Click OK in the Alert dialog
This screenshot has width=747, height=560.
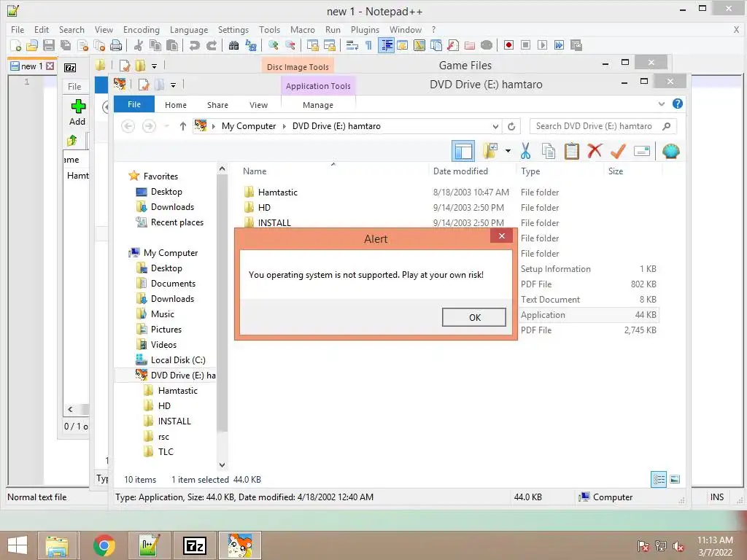474,317
